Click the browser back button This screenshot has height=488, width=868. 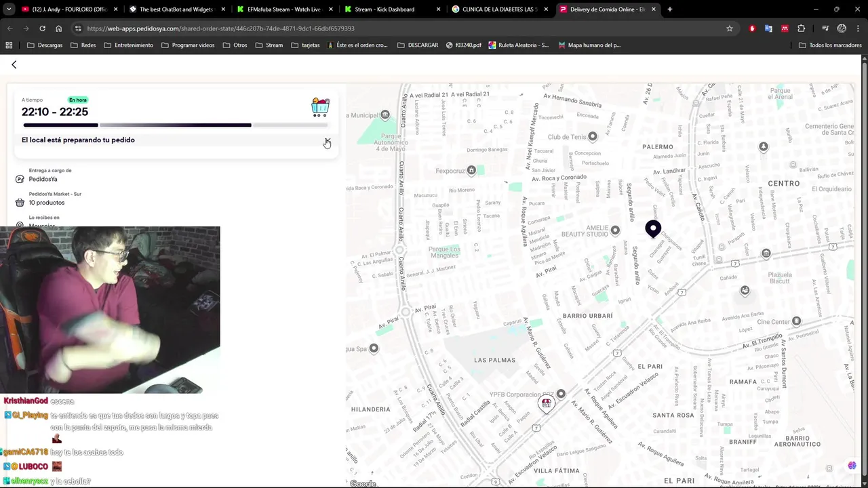coord(9,28)
